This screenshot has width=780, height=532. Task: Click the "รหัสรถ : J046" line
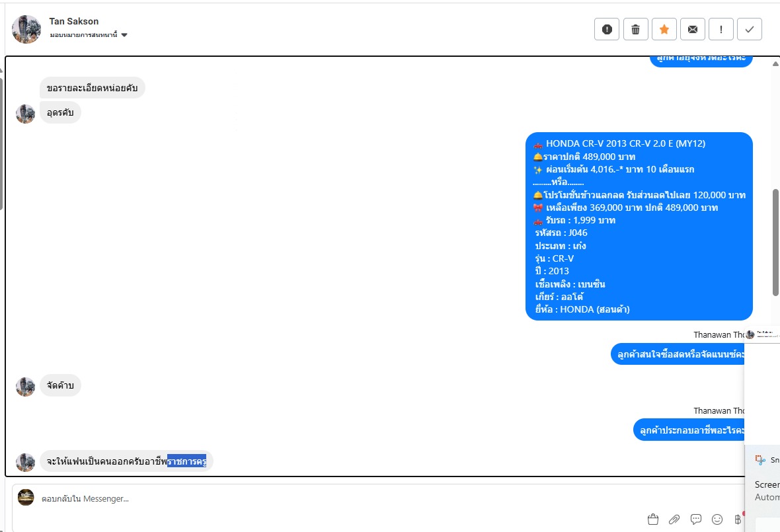[561, 233]
